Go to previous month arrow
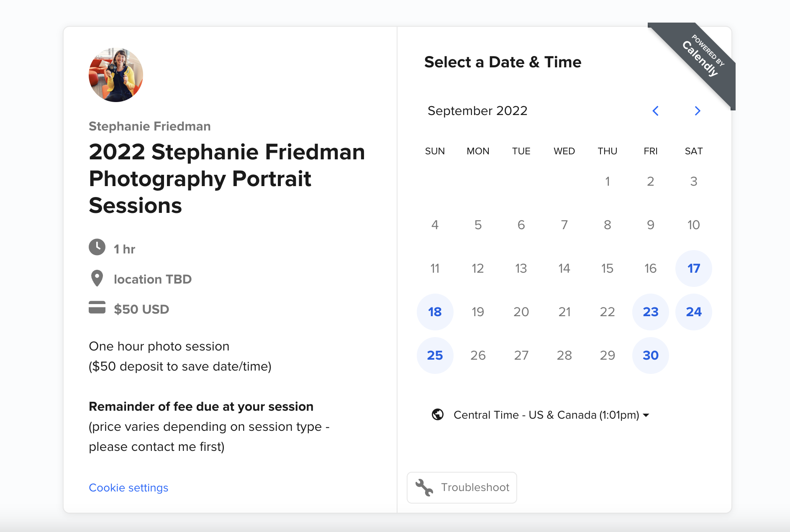The image size is (790, 532). (655, 111)
